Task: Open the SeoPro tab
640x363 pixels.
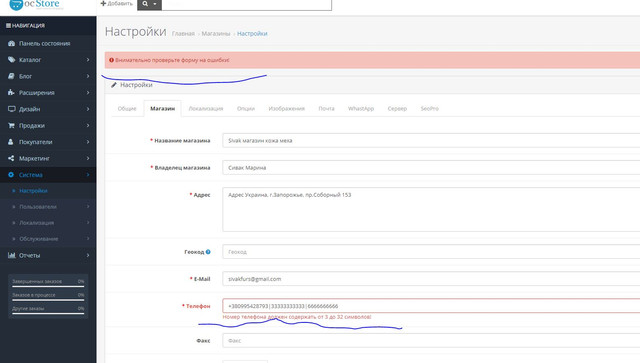Action: (x=429, y=109)
